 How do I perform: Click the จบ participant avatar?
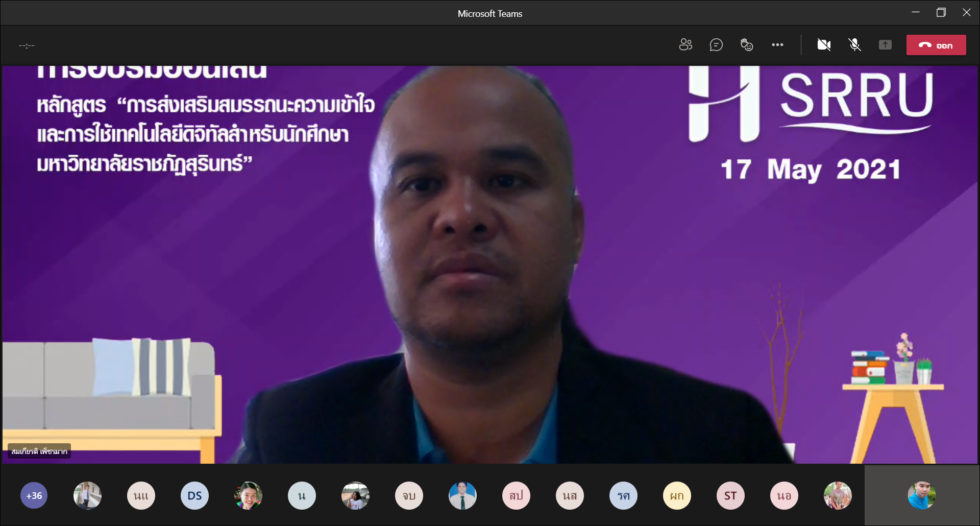pos(409,495)
